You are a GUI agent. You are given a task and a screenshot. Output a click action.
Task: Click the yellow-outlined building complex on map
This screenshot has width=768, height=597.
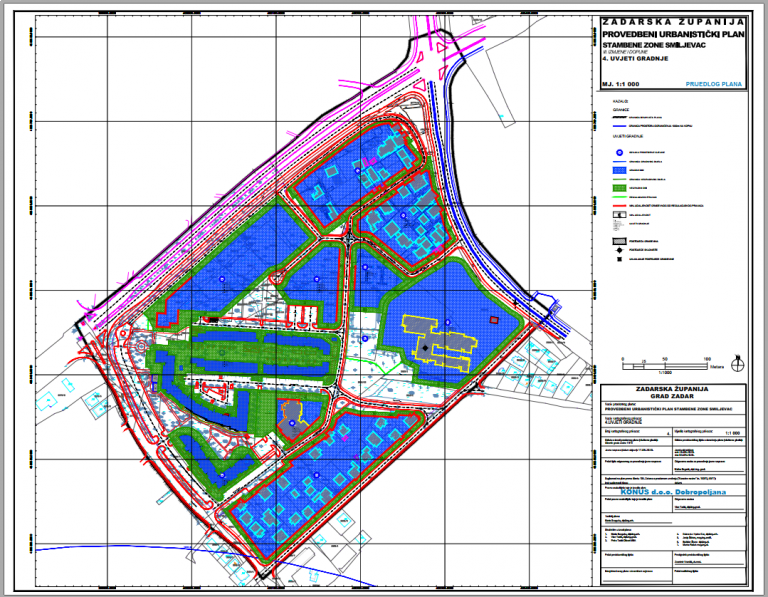tap(440, 344)
